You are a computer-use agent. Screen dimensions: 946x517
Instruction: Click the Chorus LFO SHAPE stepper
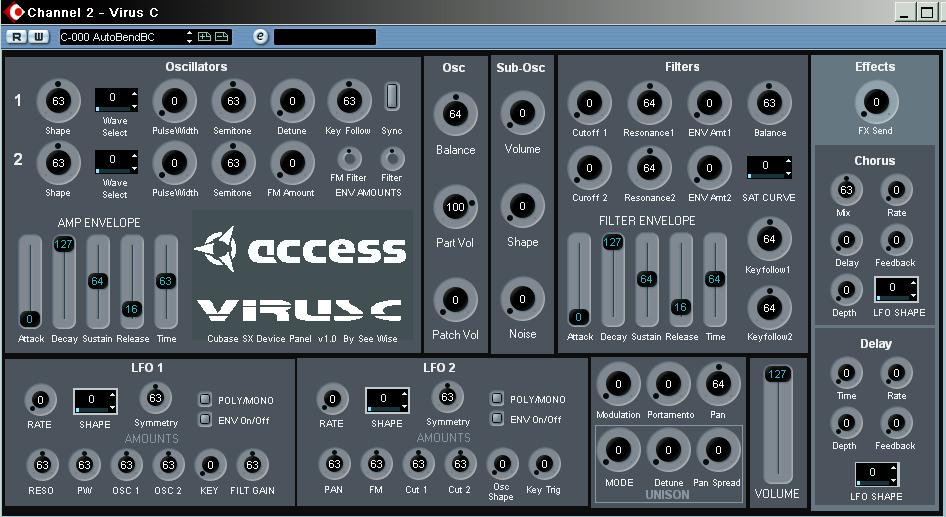click(x=896, y=289)
